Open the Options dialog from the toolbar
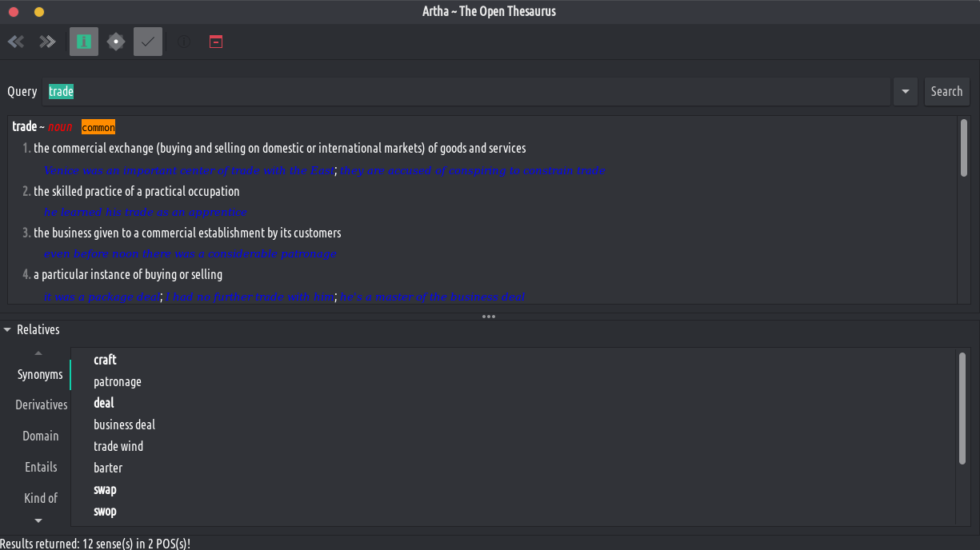Screen dimensions: 980x550 point(116,42)
